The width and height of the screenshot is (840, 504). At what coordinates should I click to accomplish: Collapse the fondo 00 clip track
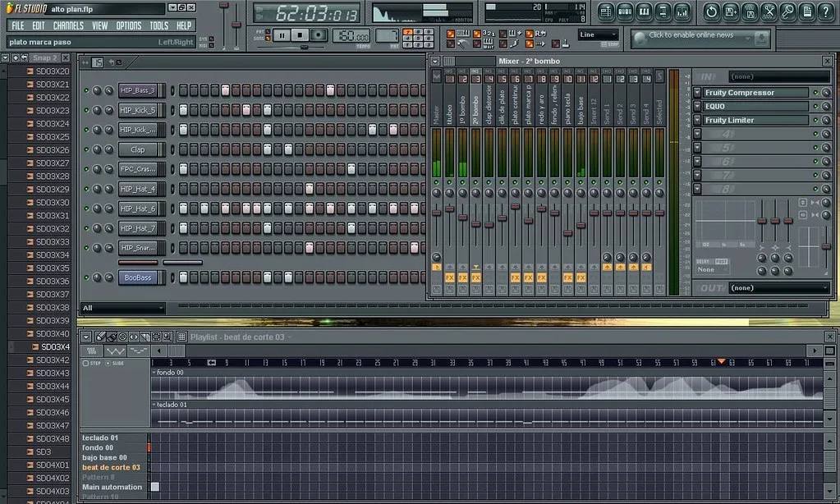pyautogui.click(x=154, y=372)
